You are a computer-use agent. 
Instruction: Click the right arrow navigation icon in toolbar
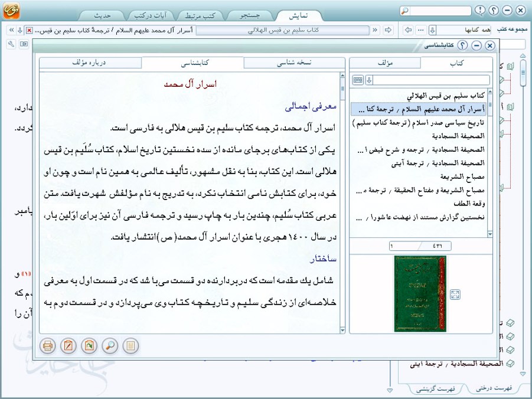click(388, 30)
